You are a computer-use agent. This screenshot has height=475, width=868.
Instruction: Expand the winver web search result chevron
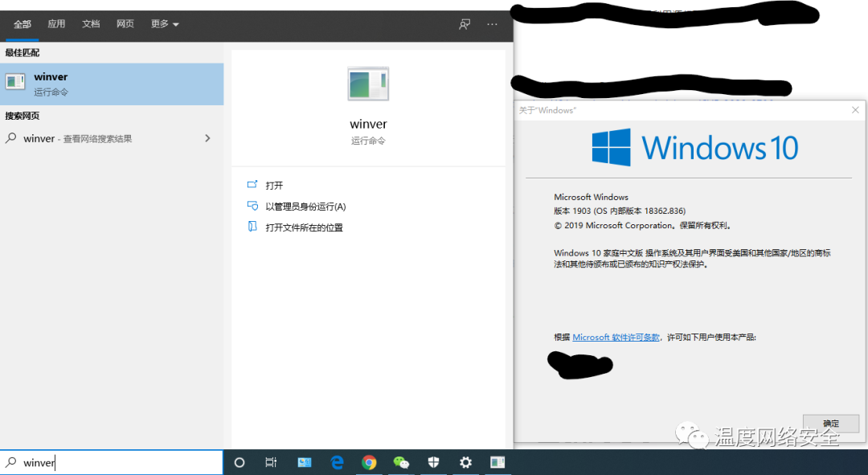(207, 137)
